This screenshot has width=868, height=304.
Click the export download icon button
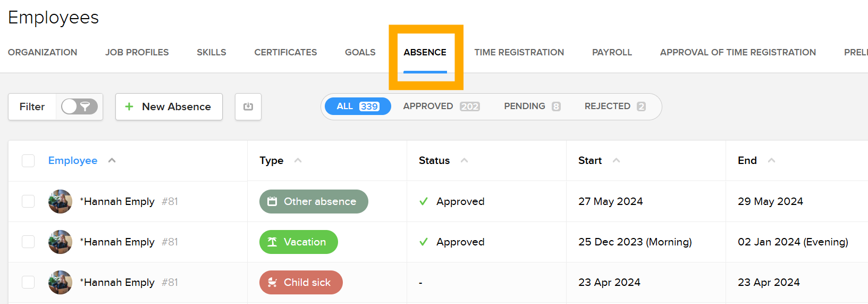(248, 106)
